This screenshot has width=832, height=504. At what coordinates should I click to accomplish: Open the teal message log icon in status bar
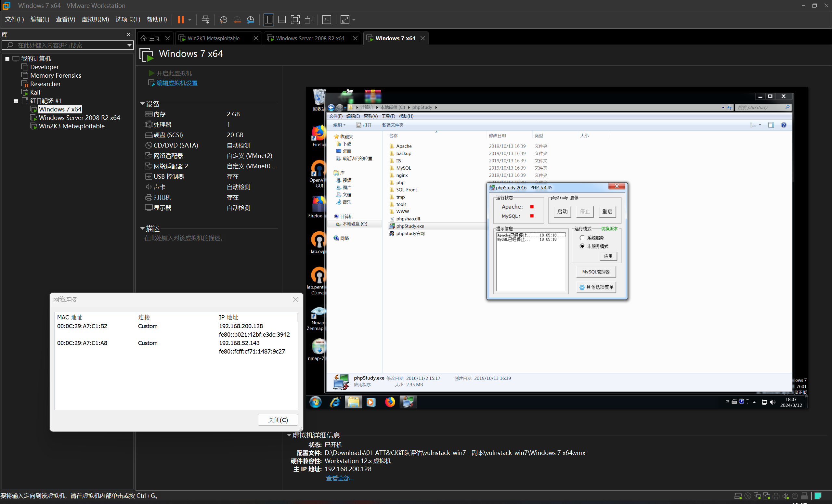tap(818, 496)
